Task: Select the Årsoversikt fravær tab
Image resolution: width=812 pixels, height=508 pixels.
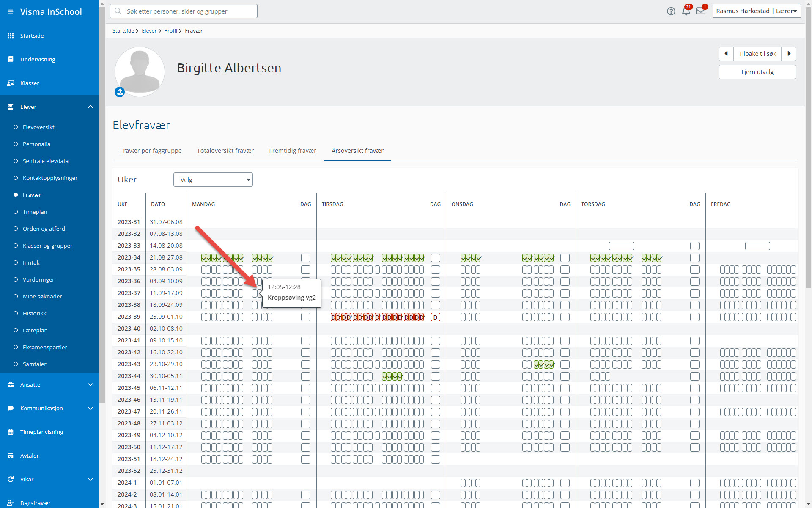Action: click(x=358, y=151)
